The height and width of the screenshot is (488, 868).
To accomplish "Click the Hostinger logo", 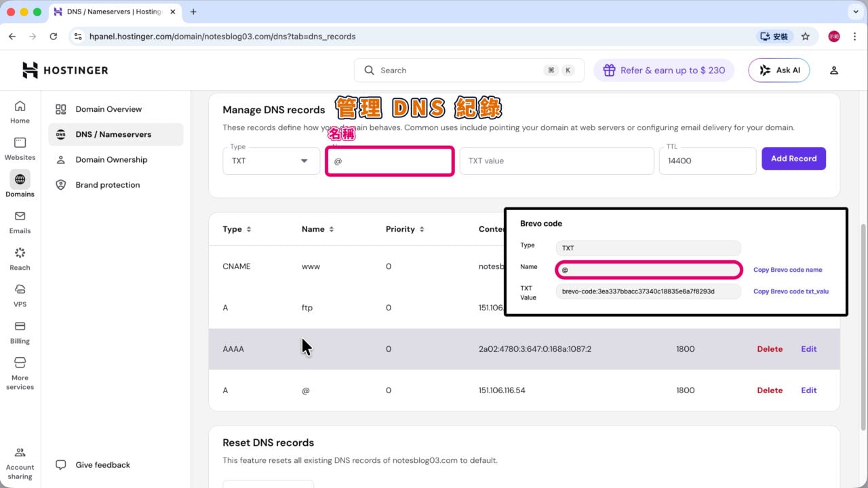I will 65,70.
